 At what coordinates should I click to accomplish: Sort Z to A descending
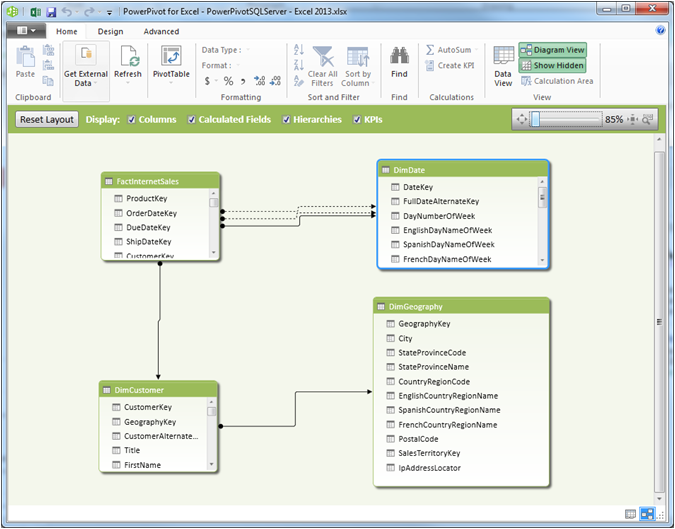299,65
